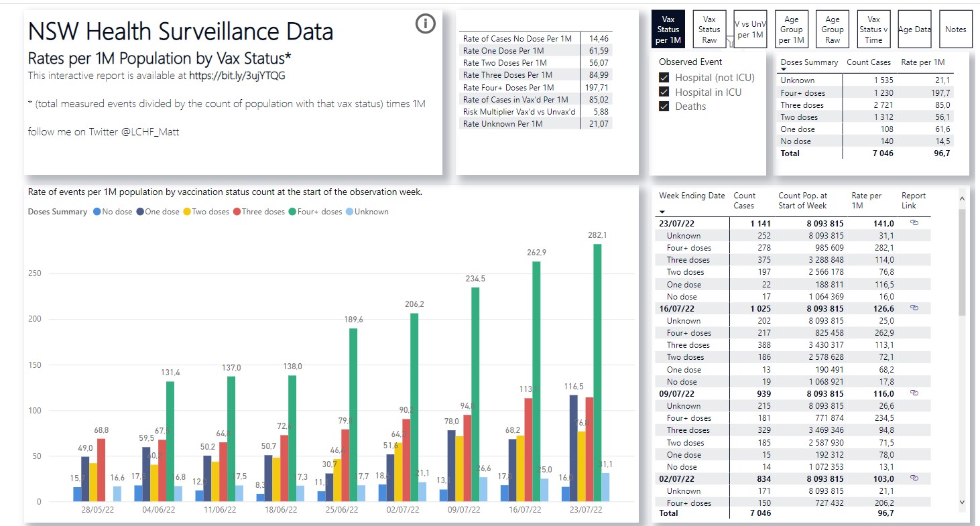Uncheck the Deaths checkbox
Viewport: 980px width, 526px height.
[664, 106]
